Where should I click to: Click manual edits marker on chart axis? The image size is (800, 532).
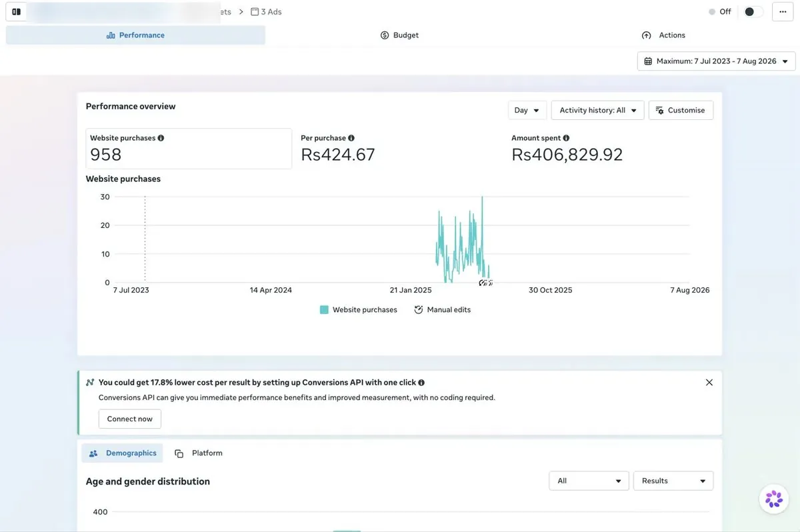(x=485, y=283)
